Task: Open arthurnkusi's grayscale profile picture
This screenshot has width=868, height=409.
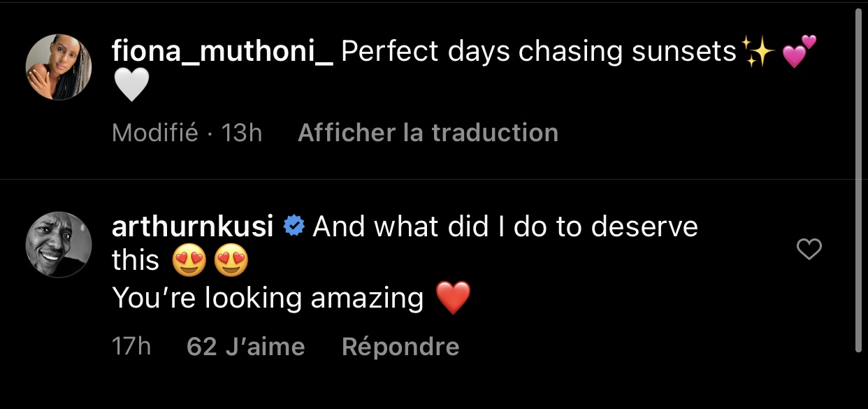Action: click(59, 245)
